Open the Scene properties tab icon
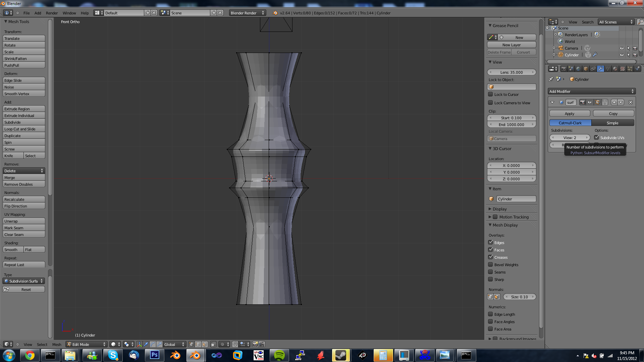This screenshot has height=362, width=644. 571,69
